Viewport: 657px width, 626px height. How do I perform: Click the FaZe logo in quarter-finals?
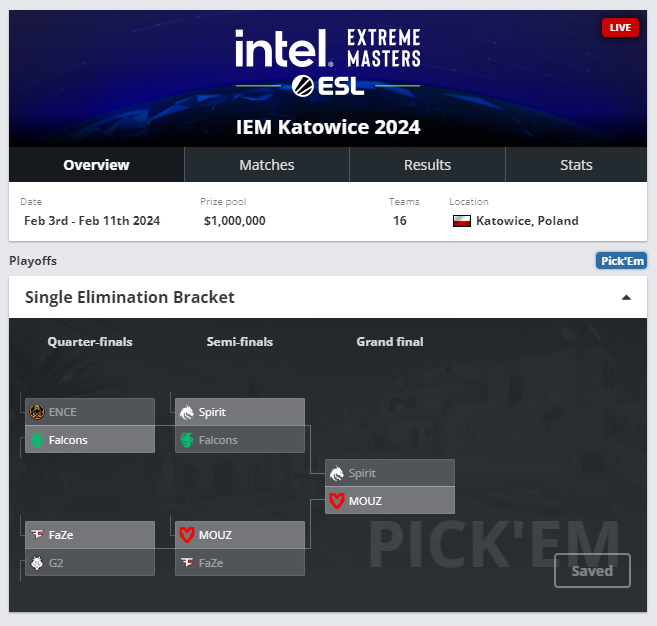[x=37, y=535]
